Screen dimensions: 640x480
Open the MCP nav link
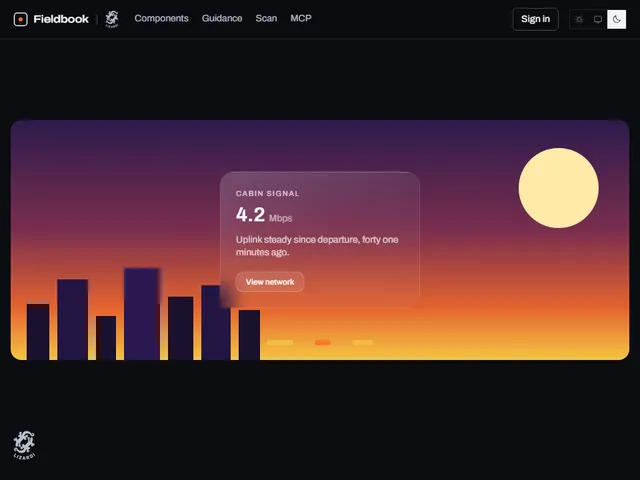[301, 18]
